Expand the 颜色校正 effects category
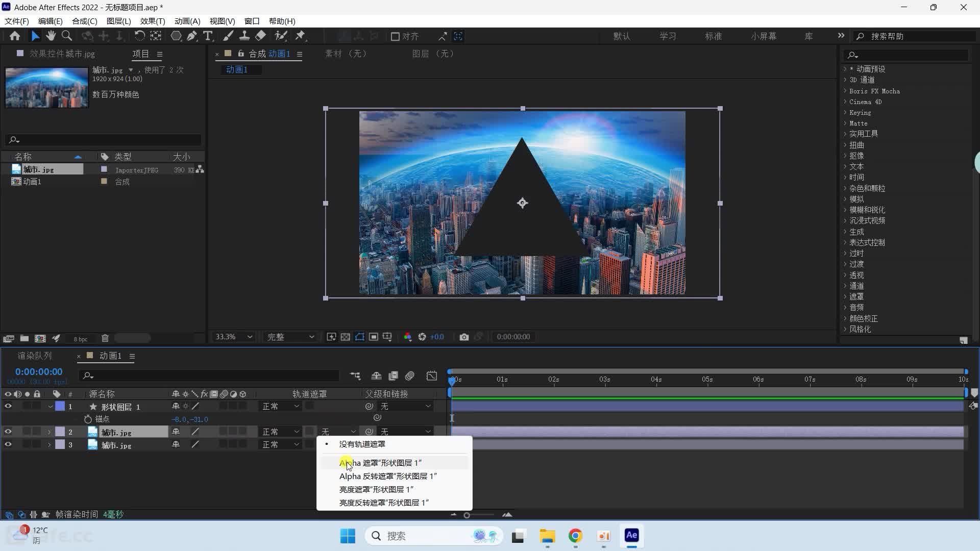980x551 pixels. [845, 318]
